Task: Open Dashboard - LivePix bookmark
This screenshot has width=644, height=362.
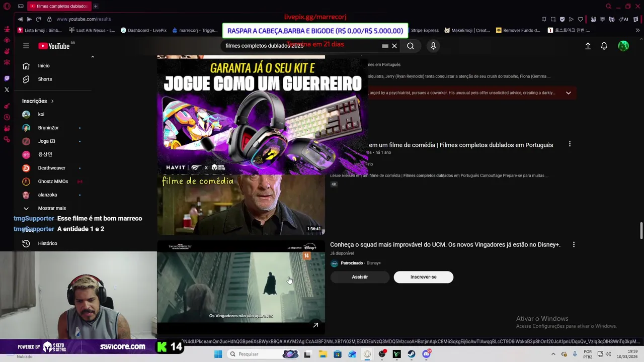Action: point(144,30)
